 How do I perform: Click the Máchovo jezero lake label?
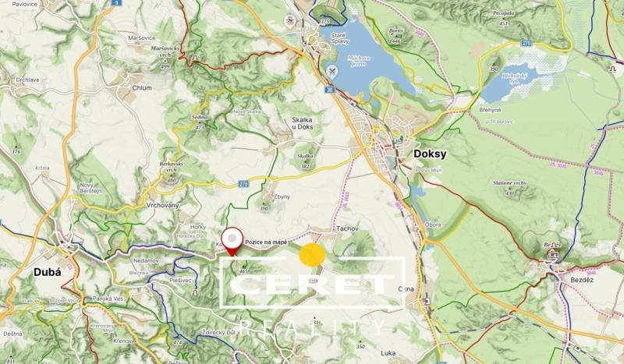tap(359, 61)
